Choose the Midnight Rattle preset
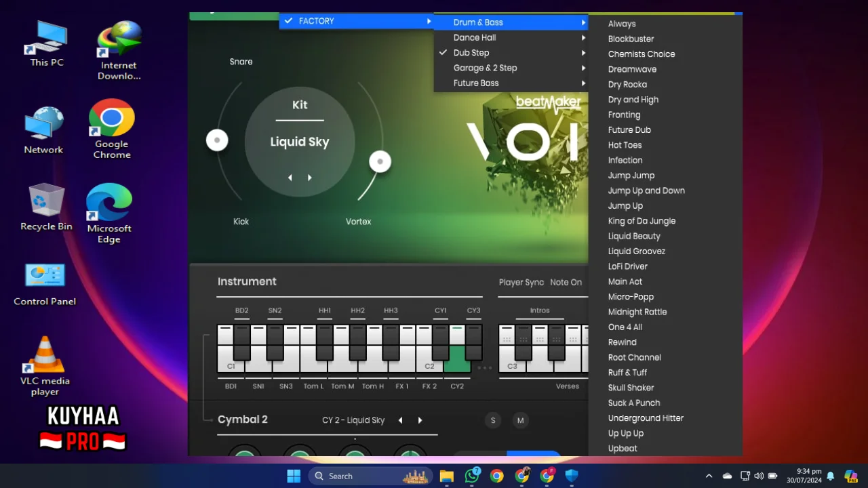 pyautogui.click(x=637, y=312)
